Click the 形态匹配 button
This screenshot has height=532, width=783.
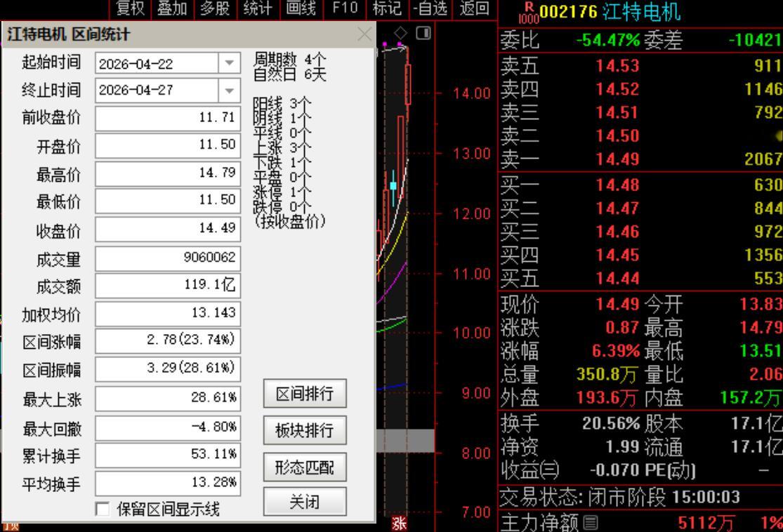pyautogui.click(x=305, y=467)
